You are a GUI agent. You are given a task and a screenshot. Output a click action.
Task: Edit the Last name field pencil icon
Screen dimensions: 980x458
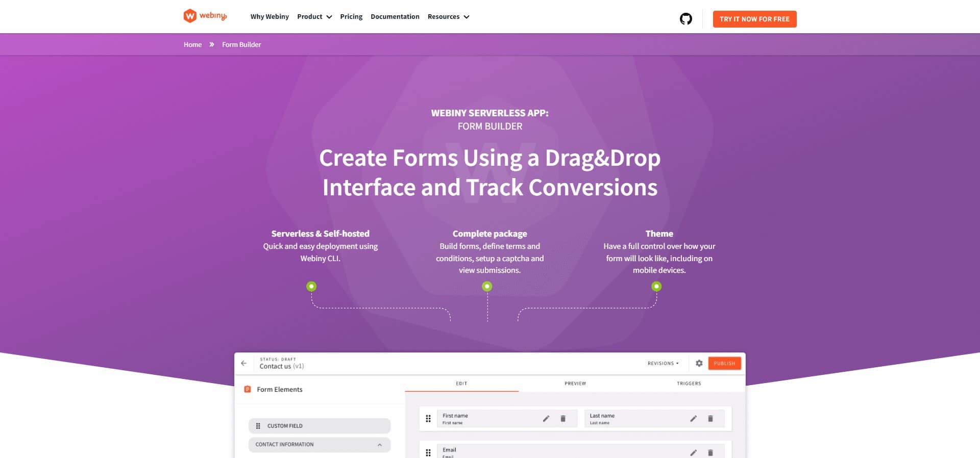tap(693, 419)
